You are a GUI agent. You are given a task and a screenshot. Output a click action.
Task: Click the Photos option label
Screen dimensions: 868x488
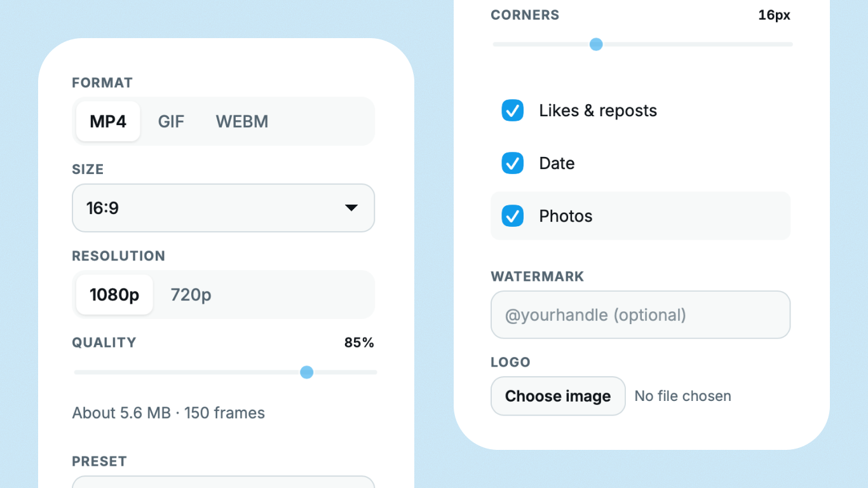(x=566, y=216)
